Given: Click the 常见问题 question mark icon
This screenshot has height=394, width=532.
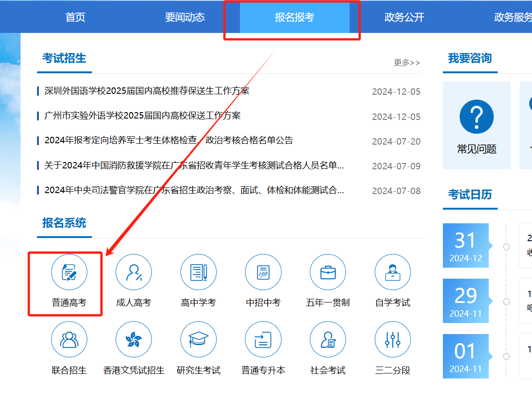Looking at the screenshot, I should [476, 117].
